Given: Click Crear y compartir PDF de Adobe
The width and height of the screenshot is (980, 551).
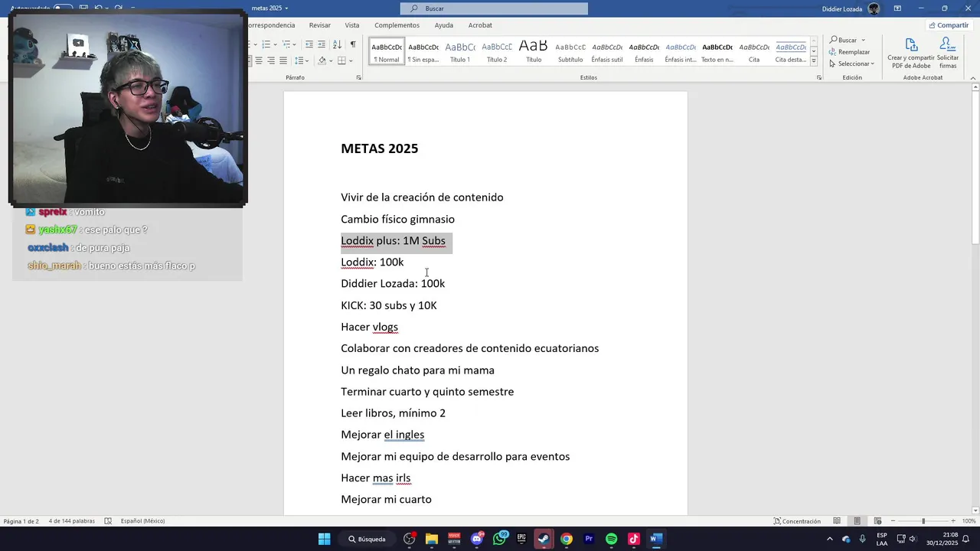Looking at the screenshot, I should point(911,54).
